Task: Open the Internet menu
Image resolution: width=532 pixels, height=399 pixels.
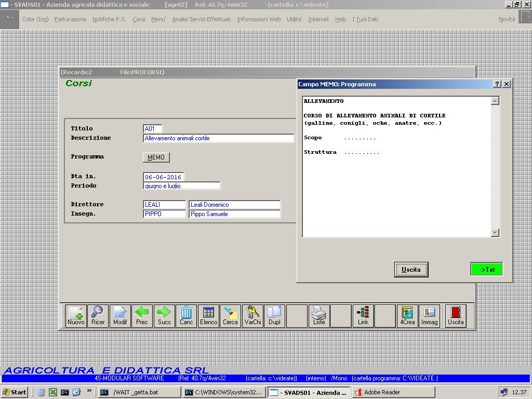Action: 318,19
